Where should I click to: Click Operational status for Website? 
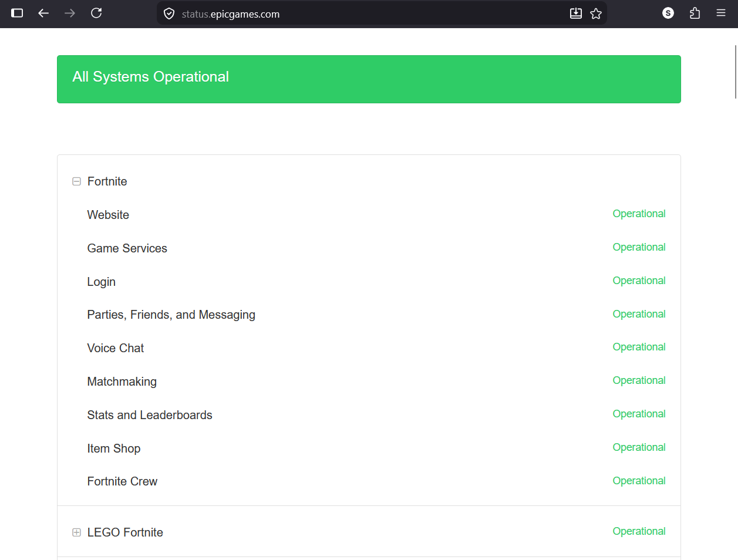click(x=639, y=214)
